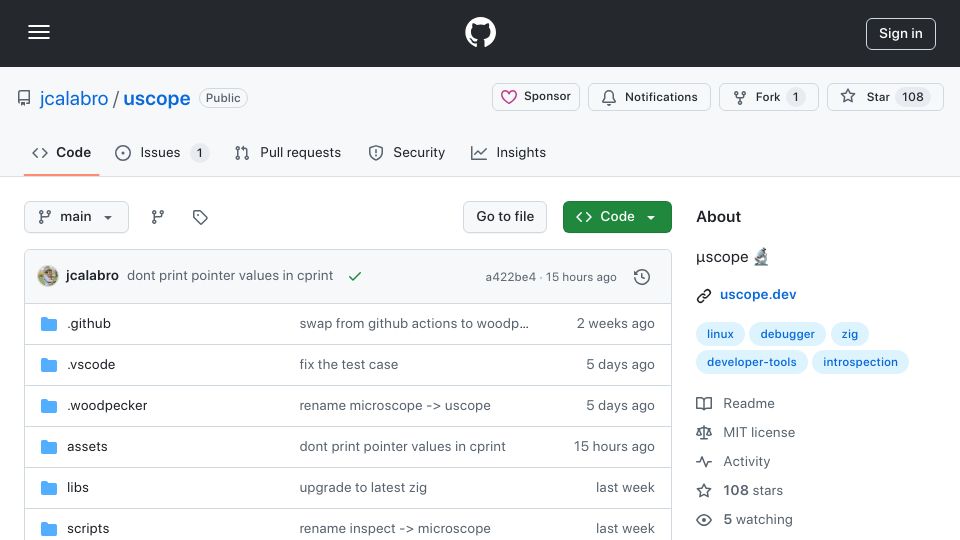Open the latest commit author jcalabro
Viewport: 960px width, 540px height.
pos(92,276)
